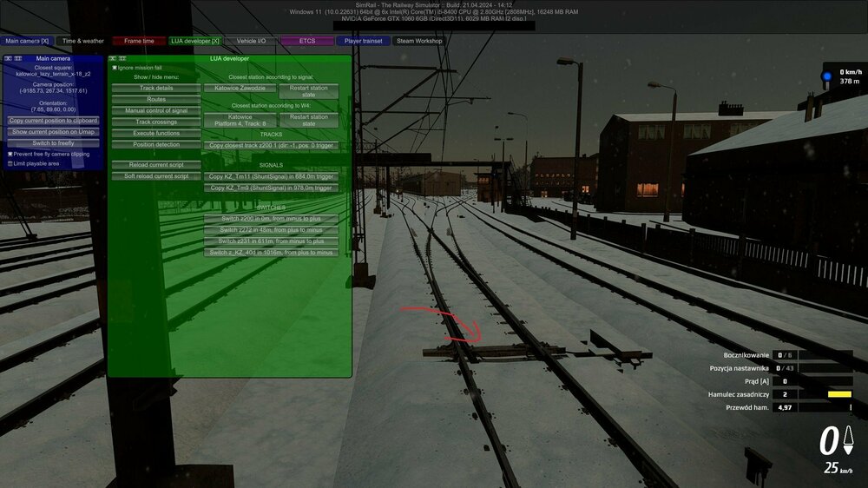
Task: Click the direction arrow icon beside speed
Action: (x=847, y=440)
